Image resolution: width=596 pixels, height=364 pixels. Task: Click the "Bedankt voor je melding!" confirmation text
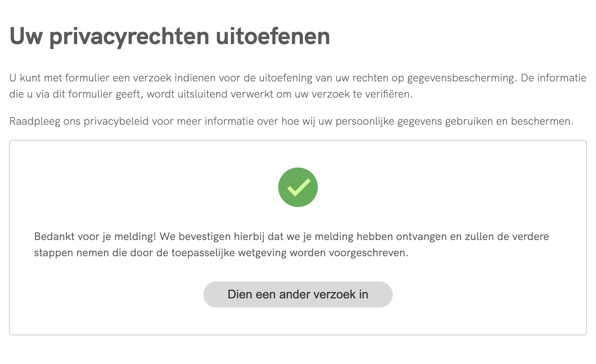coord(95,237)
